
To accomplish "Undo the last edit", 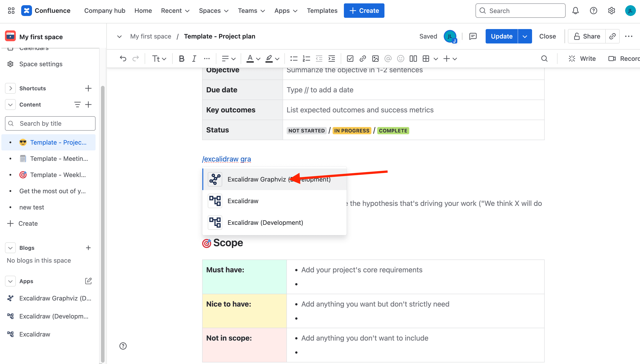I will 123,59.
